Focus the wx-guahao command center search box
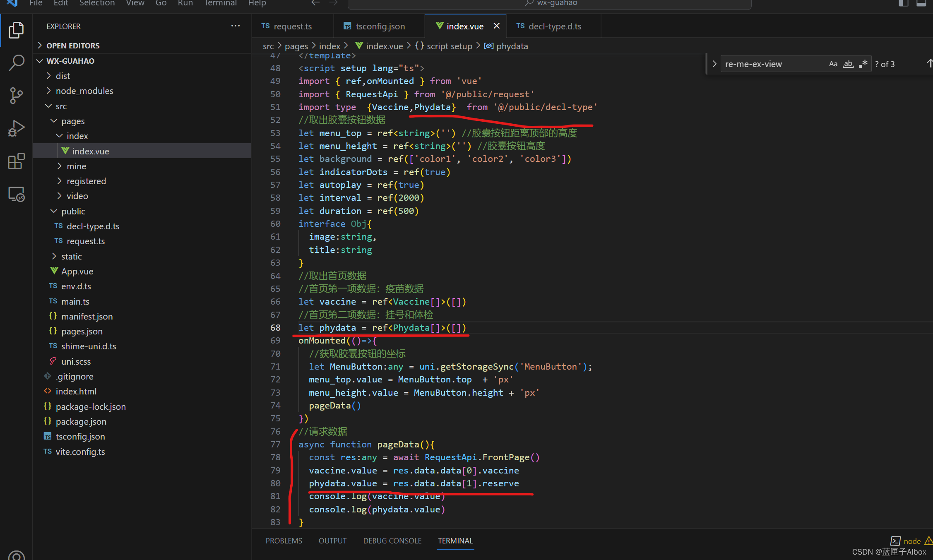Image resolution: width=933 pixels, height=560 pixels. 550,4
